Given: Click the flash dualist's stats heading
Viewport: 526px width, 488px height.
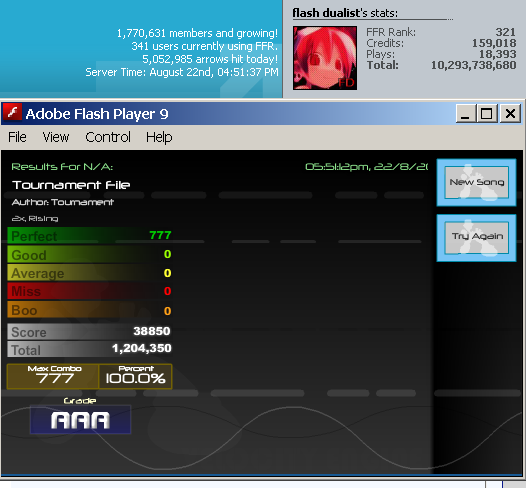Looking at the screenshot, I should click(345, 13).
